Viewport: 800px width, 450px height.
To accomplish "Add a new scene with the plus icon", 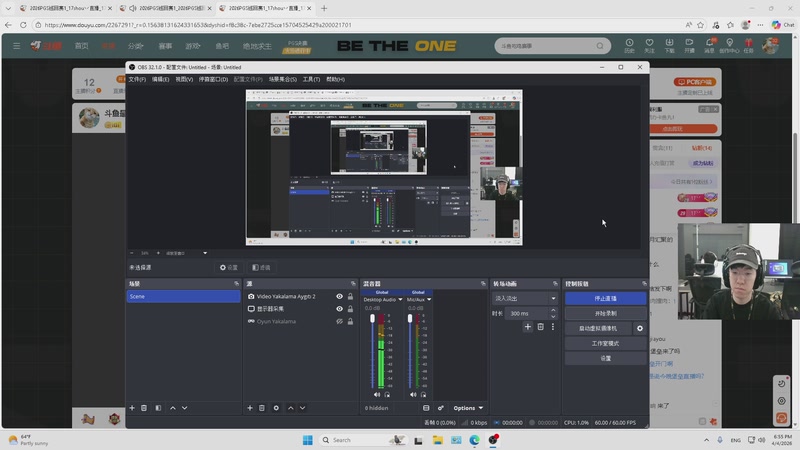I will point(132,408).
